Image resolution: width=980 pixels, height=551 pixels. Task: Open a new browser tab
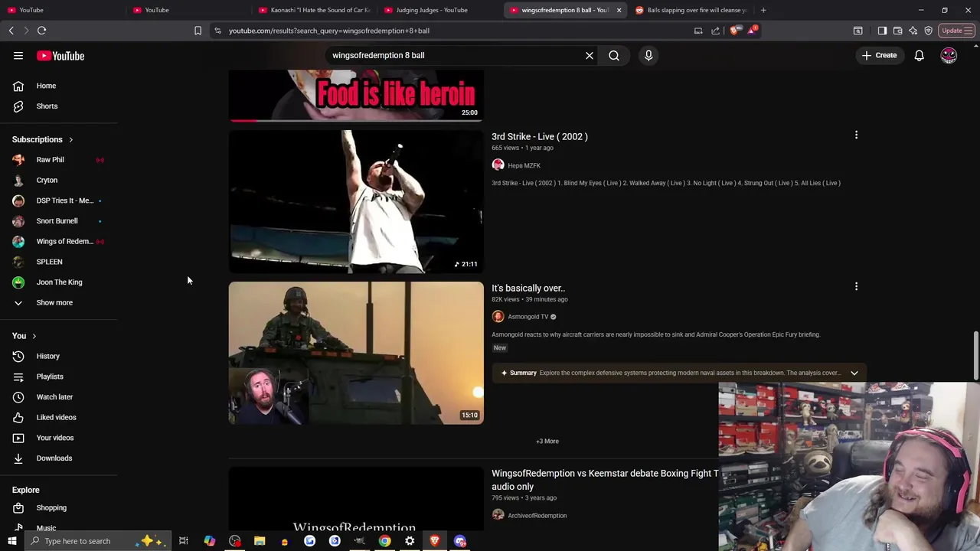(763, 10)
